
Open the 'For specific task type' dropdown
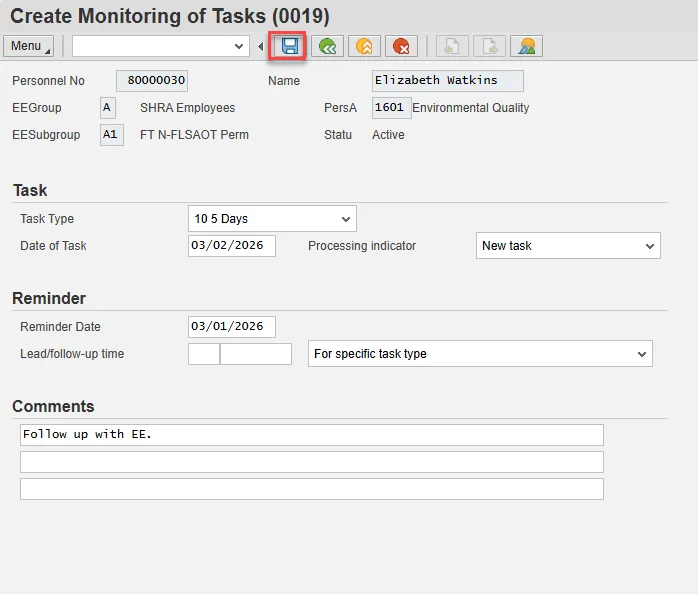642,354
